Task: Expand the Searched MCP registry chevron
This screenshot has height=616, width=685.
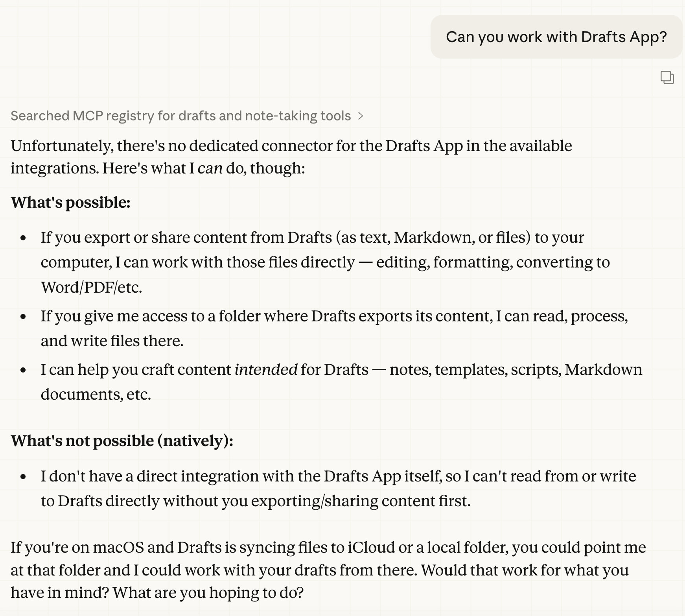Action: coord(361,116)
